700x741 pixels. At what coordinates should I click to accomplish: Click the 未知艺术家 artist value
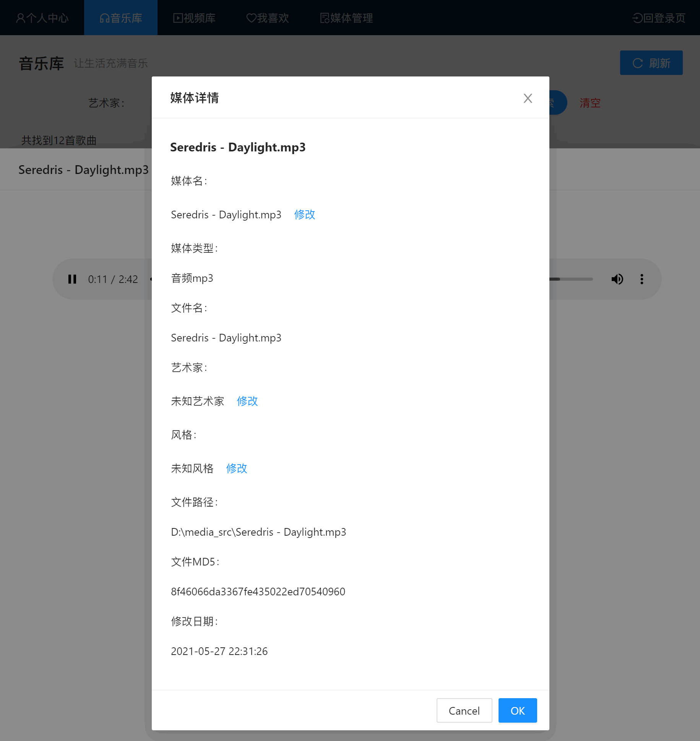point(198,401)
